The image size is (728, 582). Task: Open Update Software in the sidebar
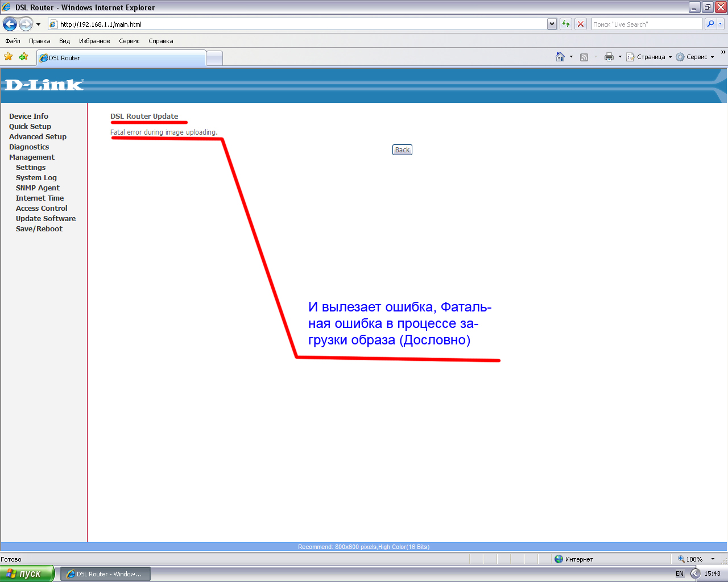pos(45,219)
